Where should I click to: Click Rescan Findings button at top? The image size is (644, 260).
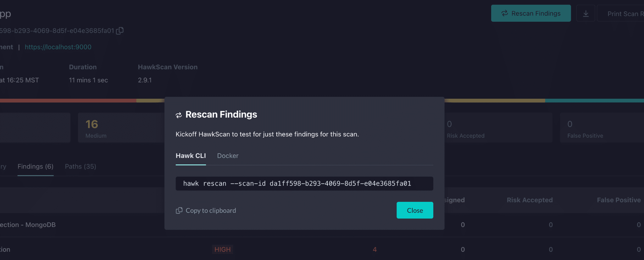(x=531, y=13)
